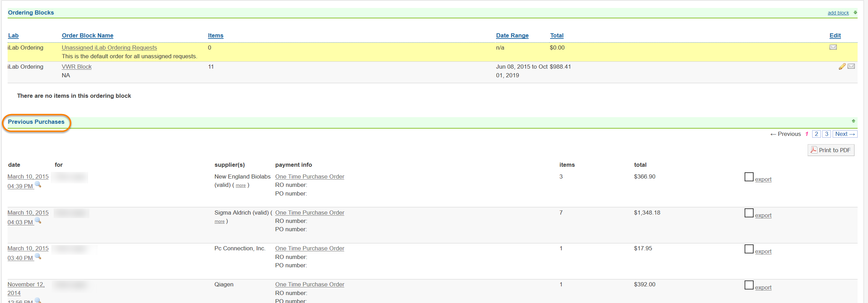868x303 pixels.
Task: Sort ordering blocks by Date Range column
Action: [512, 35]
